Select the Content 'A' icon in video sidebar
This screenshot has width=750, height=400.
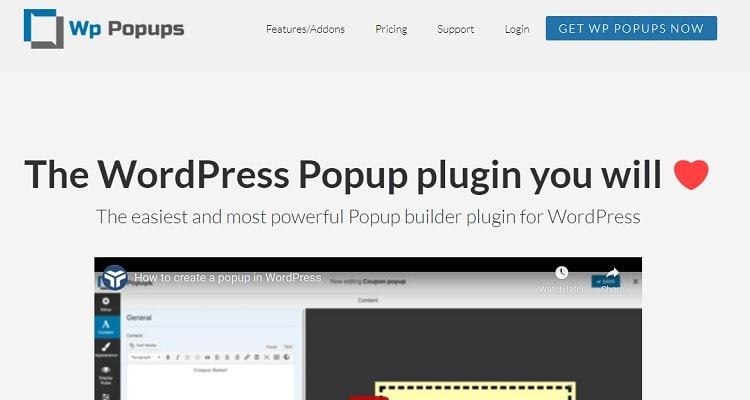pos(106,327)
